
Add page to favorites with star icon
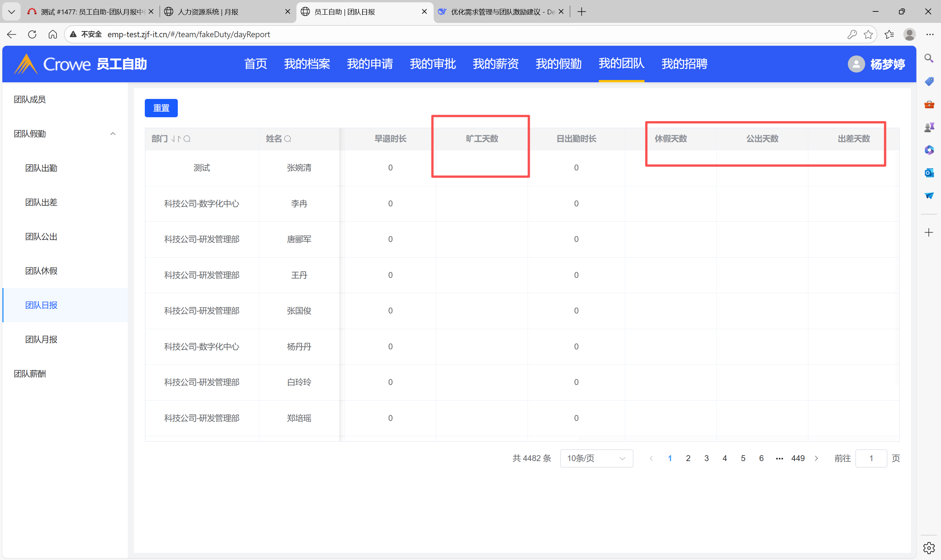(868, 34)
